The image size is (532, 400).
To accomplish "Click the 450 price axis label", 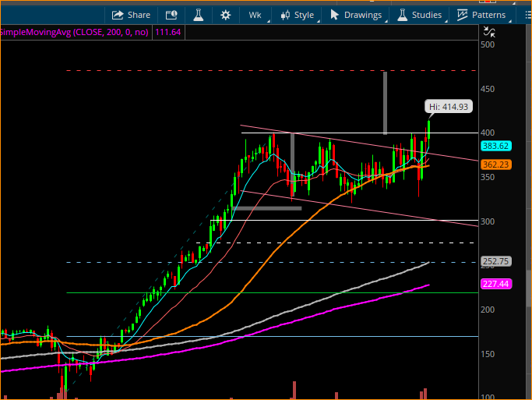I will pyautogui.click(x=488, y=89).
